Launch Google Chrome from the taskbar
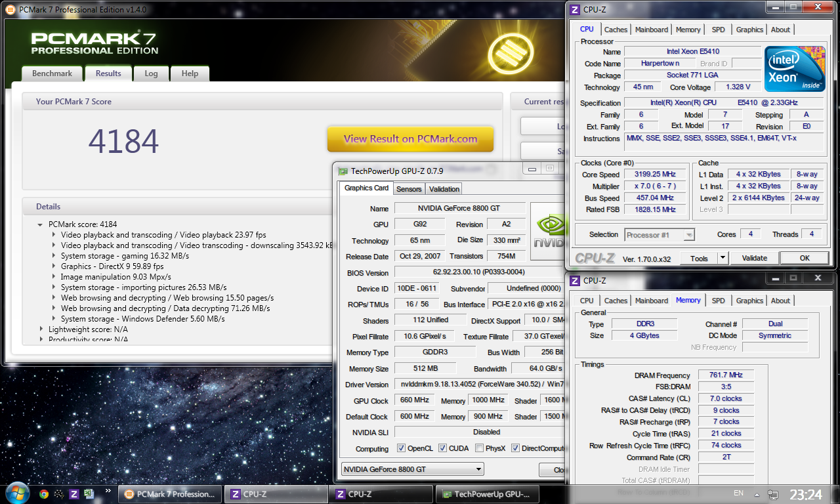 pyautogui.click(x=44, y=494)
